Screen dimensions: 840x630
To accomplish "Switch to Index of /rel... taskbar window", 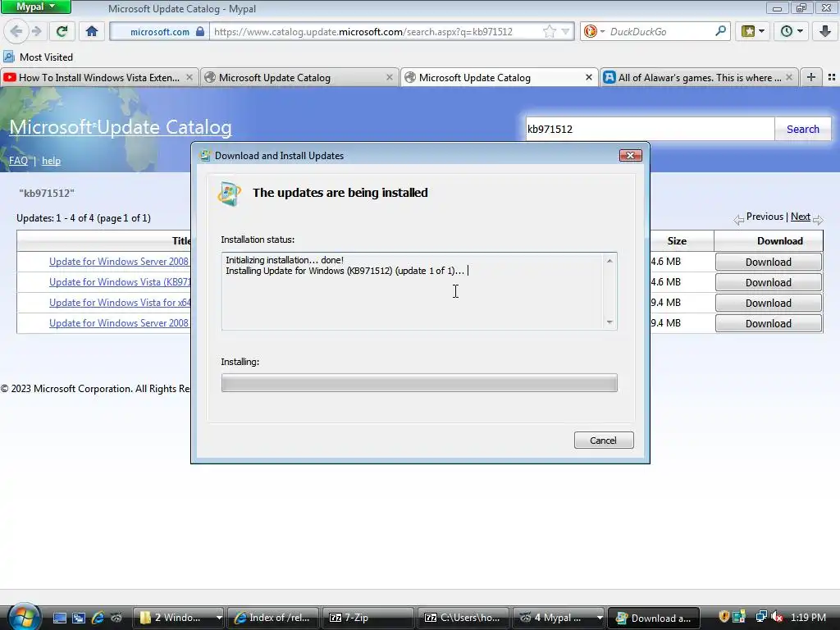I will tap(273, 618).
